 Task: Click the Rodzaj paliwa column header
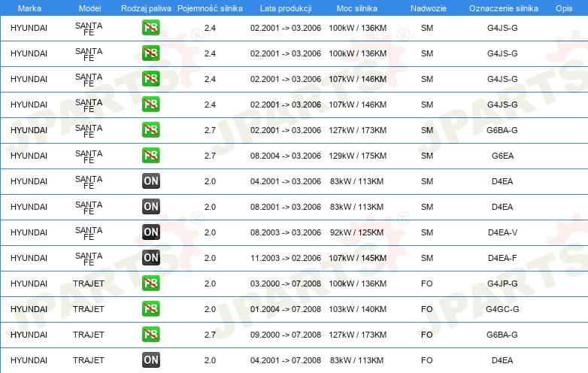click(x=146, y=8)
